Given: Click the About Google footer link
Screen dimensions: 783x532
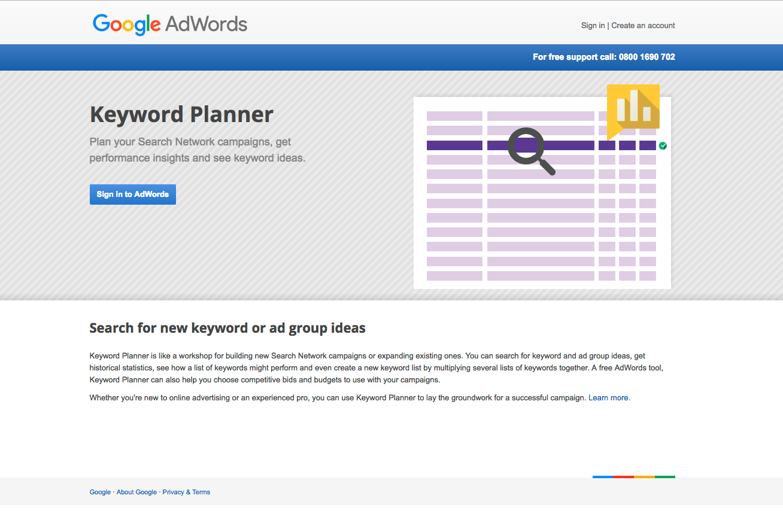Looking at the screenshot, I should point(137,492).
